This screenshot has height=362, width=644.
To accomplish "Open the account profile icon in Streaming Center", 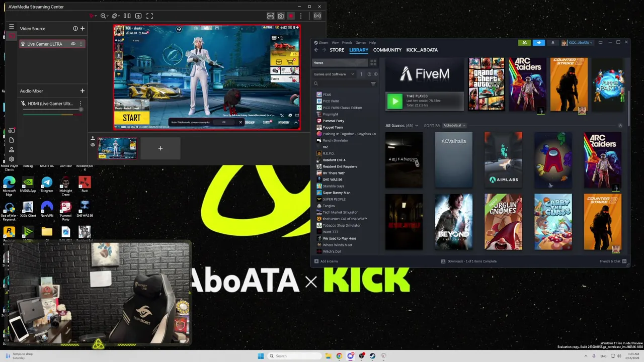I will point(11,150).
